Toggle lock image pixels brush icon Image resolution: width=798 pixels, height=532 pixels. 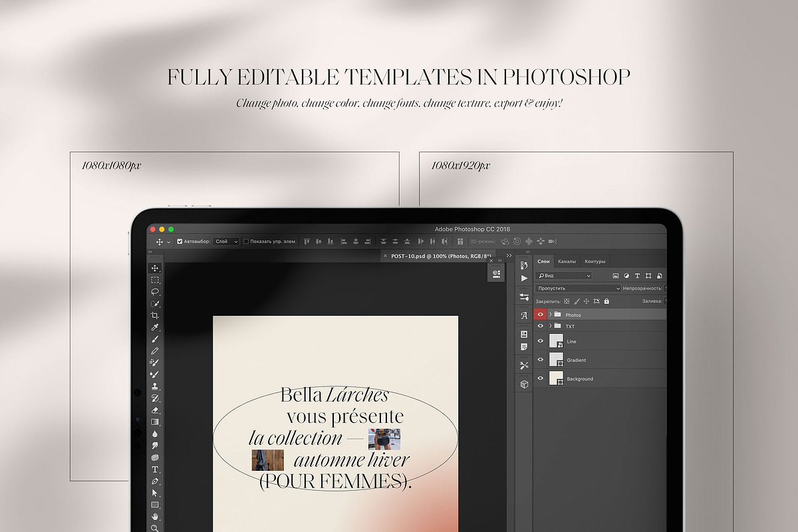(x=577, y=301)
